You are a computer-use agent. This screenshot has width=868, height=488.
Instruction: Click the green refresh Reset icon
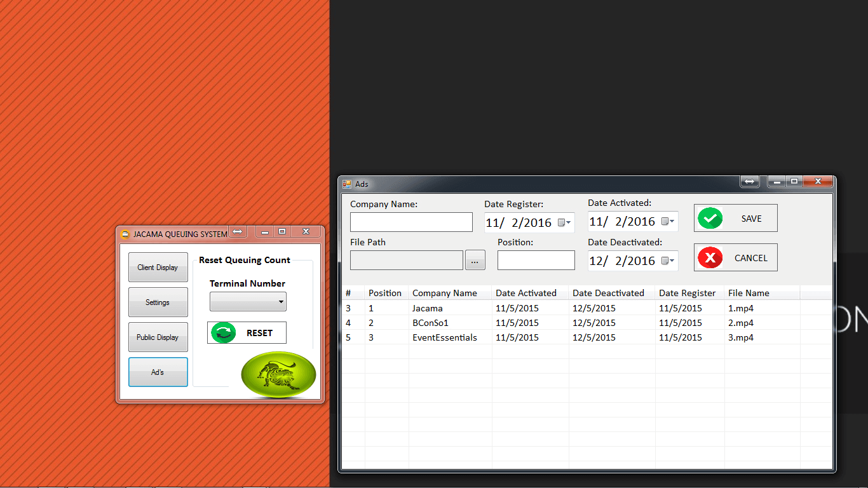(x=223, y=333)
